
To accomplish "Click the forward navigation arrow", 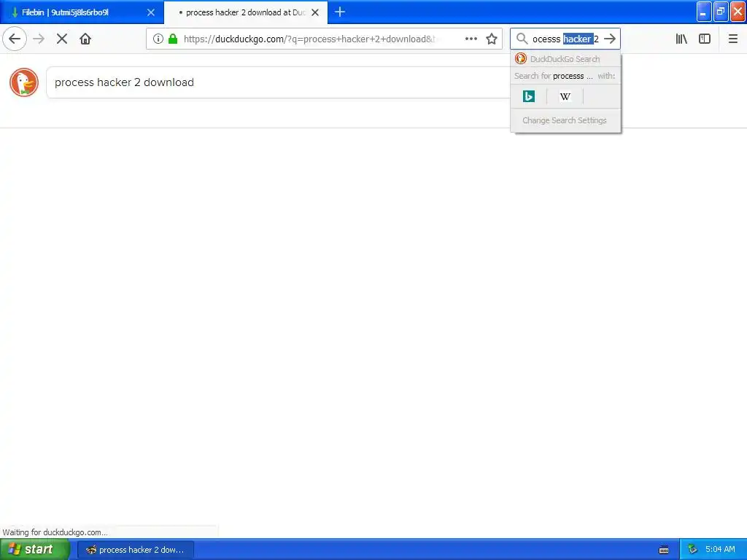I will click(39, 39).
